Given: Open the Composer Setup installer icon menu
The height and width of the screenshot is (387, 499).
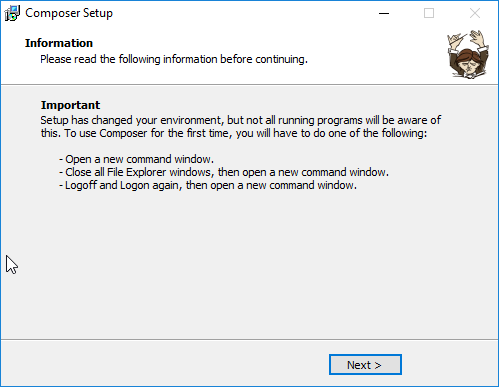Looking at the screenshot, I should point(12,13).
